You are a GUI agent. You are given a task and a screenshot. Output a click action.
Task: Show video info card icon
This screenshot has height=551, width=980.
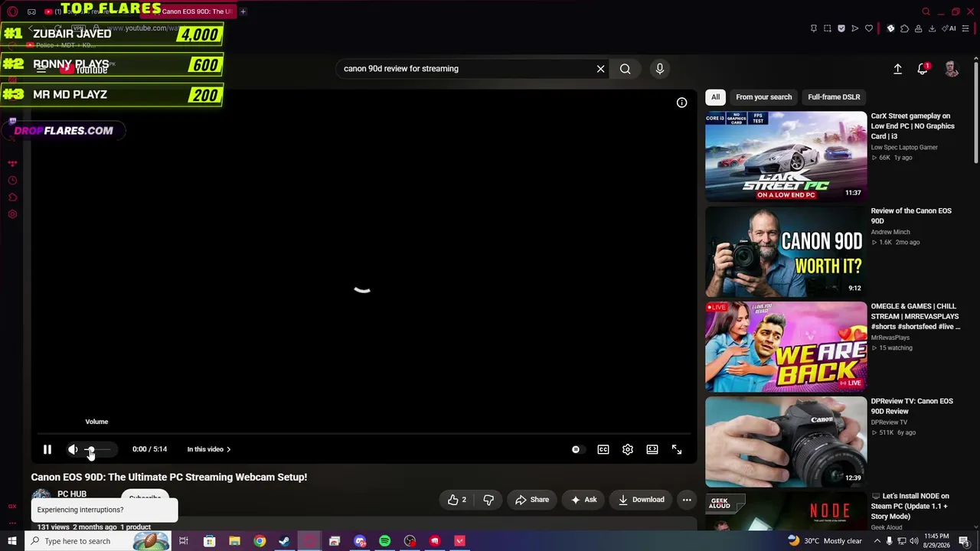pos(681,103)
